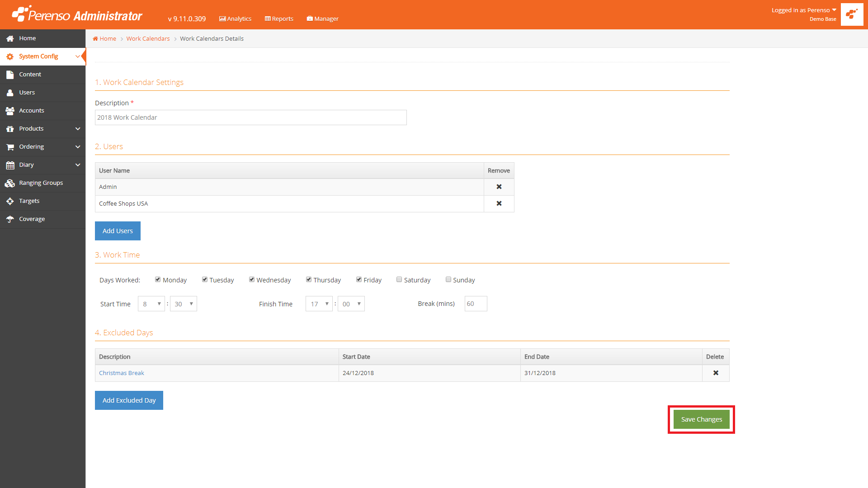The height and width of the screenshot is (488, 868).
Task: Remove Admin user with X icon
Action: (499, 187)
